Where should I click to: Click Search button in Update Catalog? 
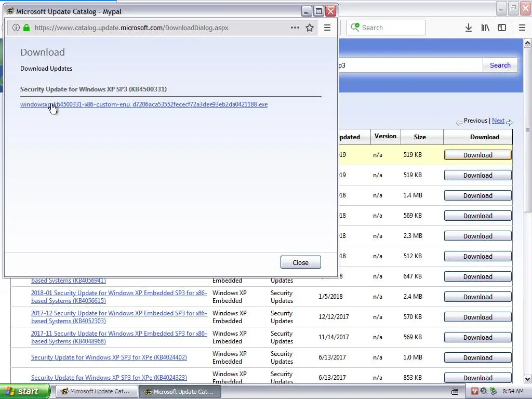point(500,65)
